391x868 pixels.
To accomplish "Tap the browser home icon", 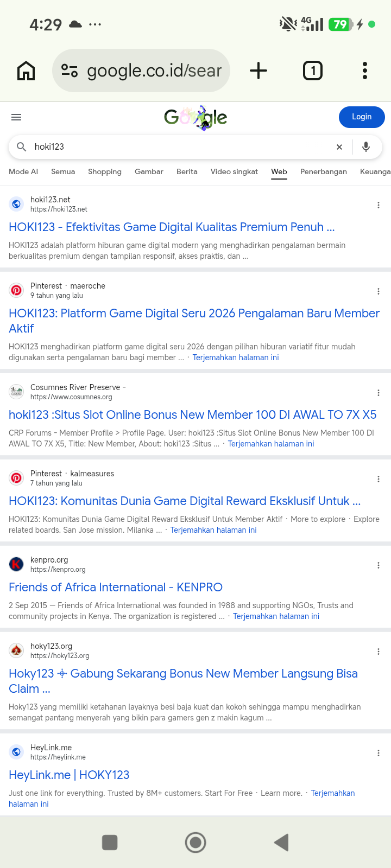I will coord(26,71).
